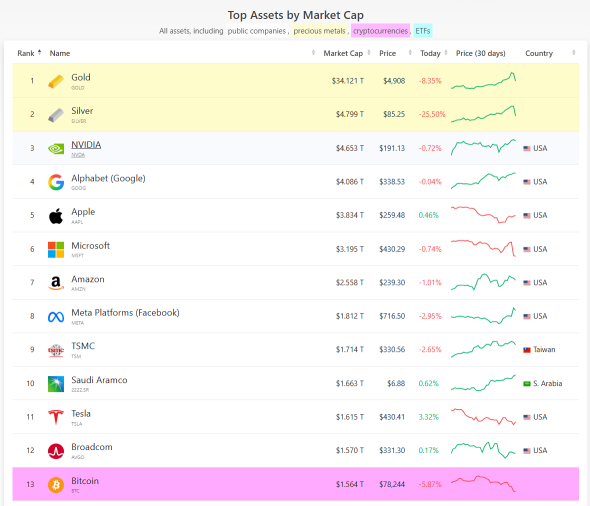Click the Google G logo
Image resolution: width=590 pixels, height=506 pixels.
(56, 182)
